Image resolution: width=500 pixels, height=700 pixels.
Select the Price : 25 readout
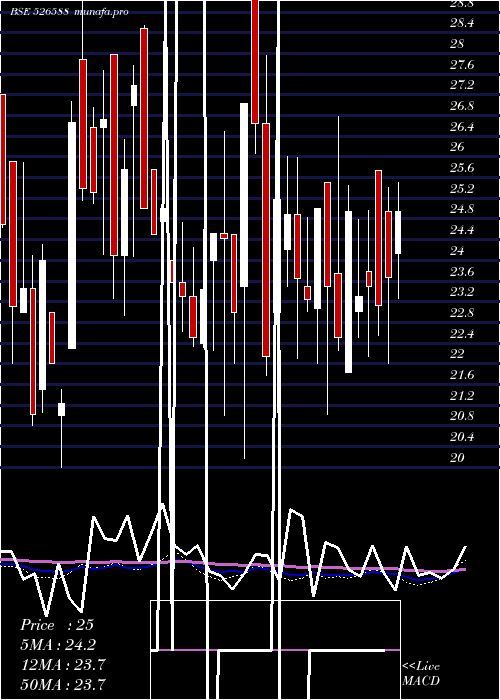tap(57, 625)
